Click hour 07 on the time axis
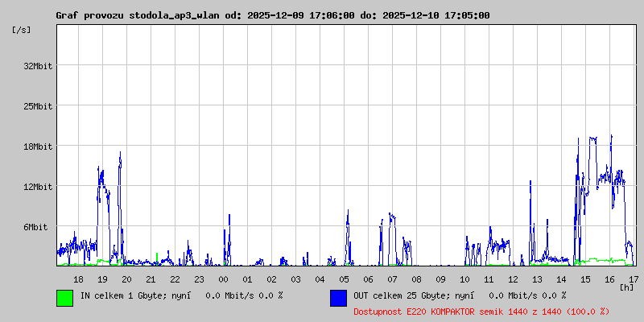Screen dimensions: 644x322 click(x=392, y=279)
